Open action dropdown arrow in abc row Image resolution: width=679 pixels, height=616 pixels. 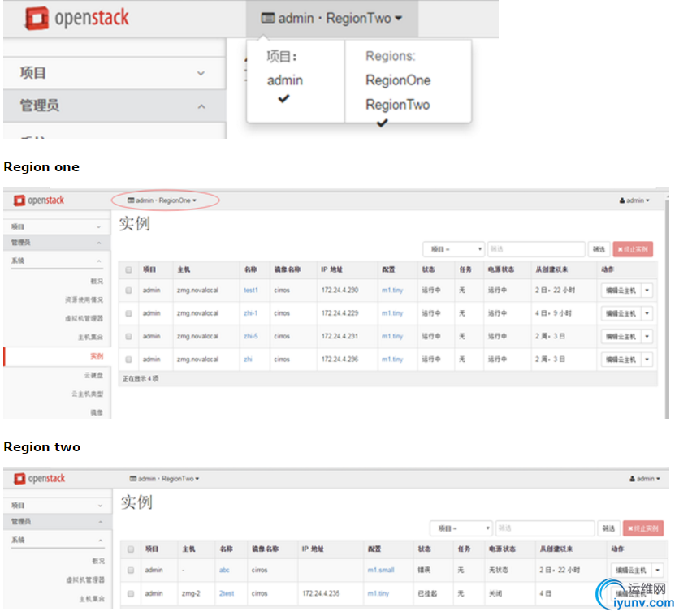pyautogui.click(x=657, y=571)
